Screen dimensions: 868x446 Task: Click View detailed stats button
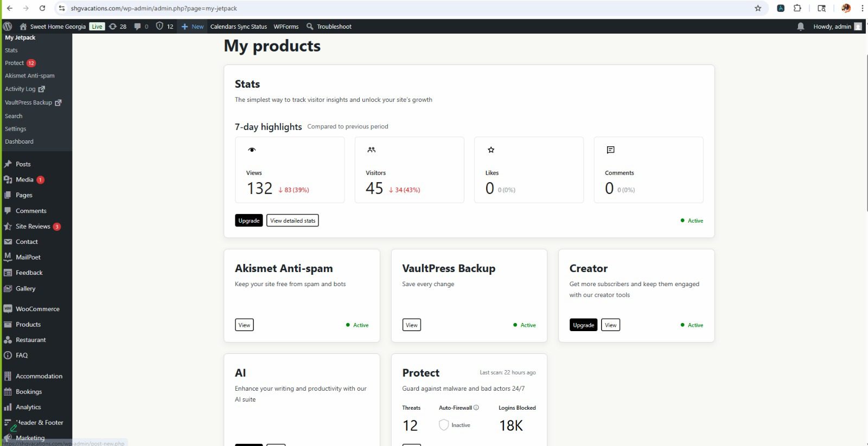(x=292, y=221)
